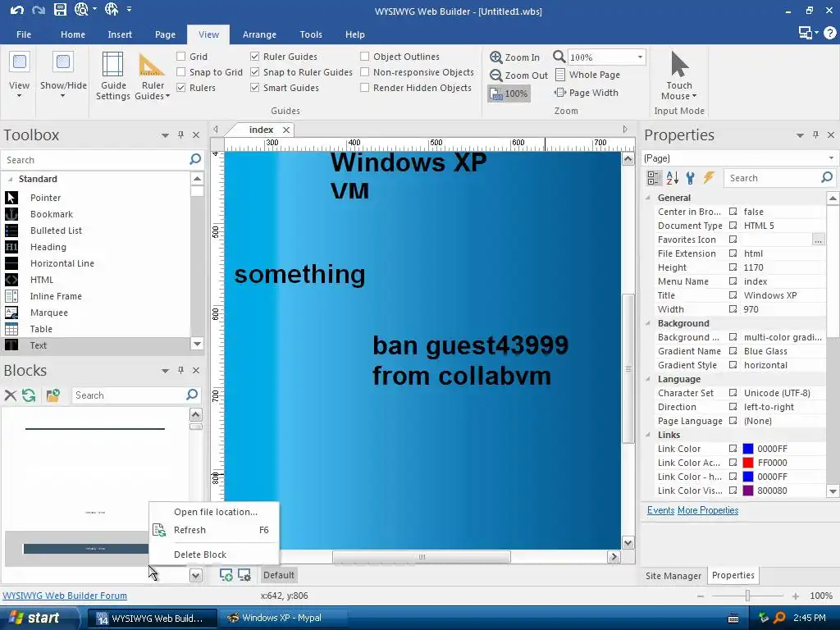
Task: Uncheck the Rulers checkbox
Action: pos(181,87)
